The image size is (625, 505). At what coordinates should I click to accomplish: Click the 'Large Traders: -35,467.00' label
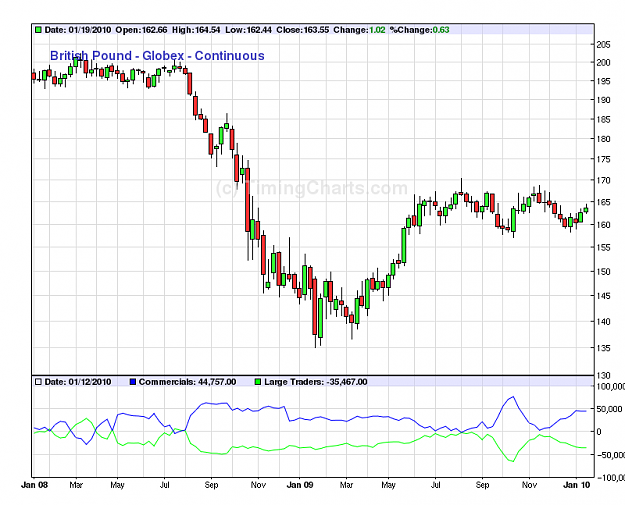point(316,382)
